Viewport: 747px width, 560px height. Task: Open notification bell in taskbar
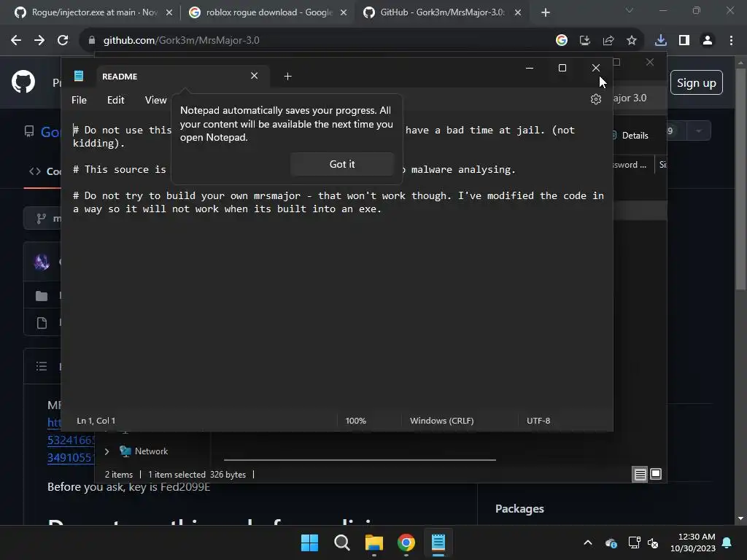(727, 542)
